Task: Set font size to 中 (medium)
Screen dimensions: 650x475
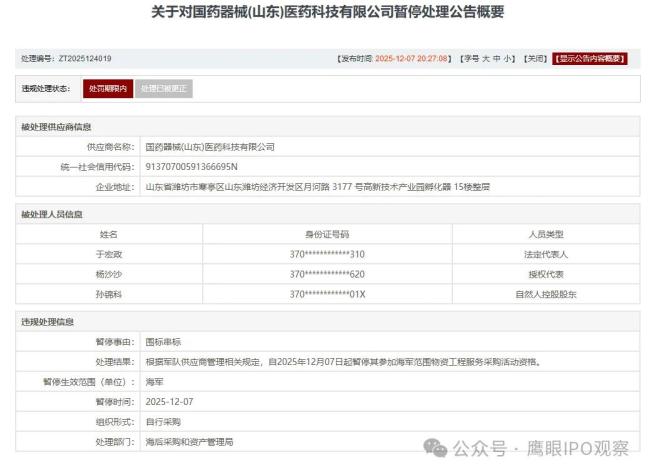Action: click(497, 59)
